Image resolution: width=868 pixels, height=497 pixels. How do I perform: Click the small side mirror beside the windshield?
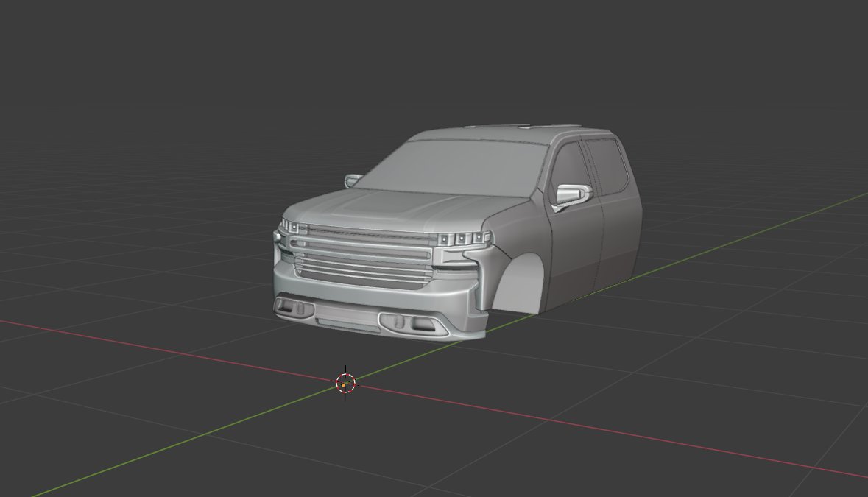(353, 180)
